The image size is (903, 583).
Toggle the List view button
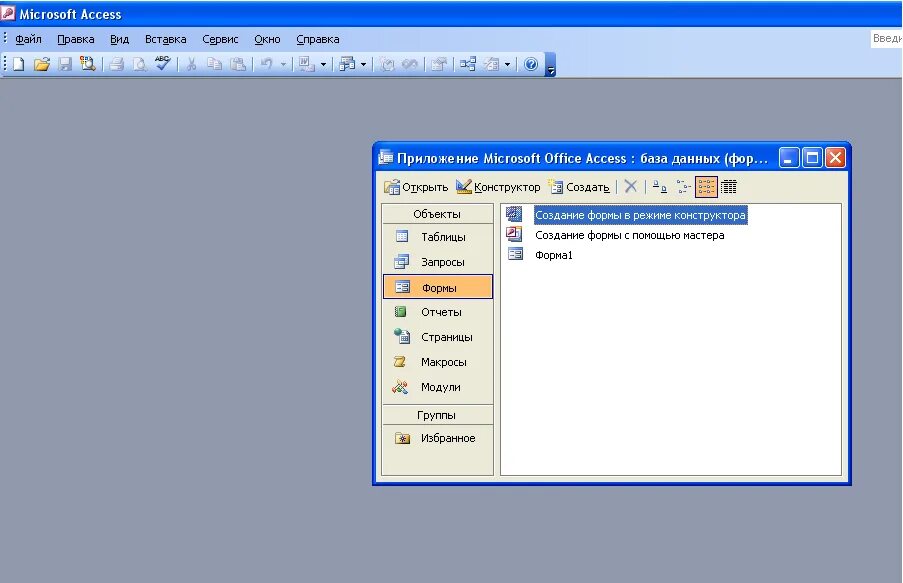click(706, 187)
